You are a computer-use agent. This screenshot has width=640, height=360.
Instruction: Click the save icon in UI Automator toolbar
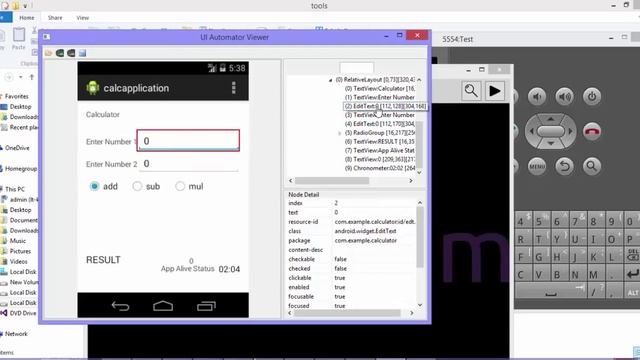tap(82, 53)
